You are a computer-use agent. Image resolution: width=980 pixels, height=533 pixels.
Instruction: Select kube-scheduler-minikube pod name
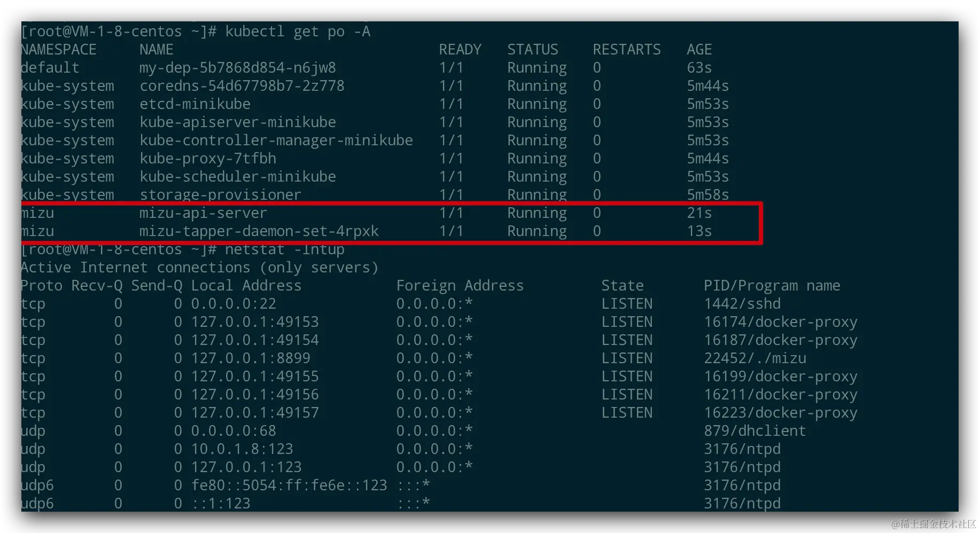click(x=238, y=177)
